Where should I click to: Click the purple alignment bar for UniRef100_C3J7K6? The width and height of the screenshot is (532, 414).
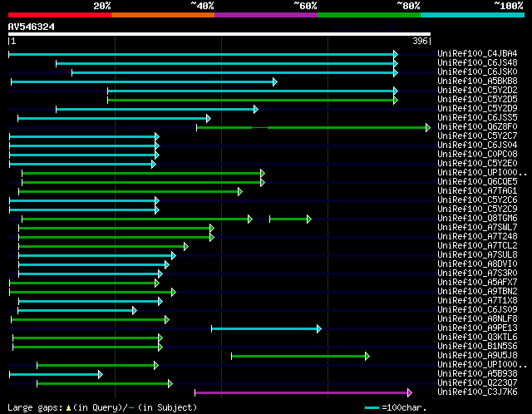(302, 393)
